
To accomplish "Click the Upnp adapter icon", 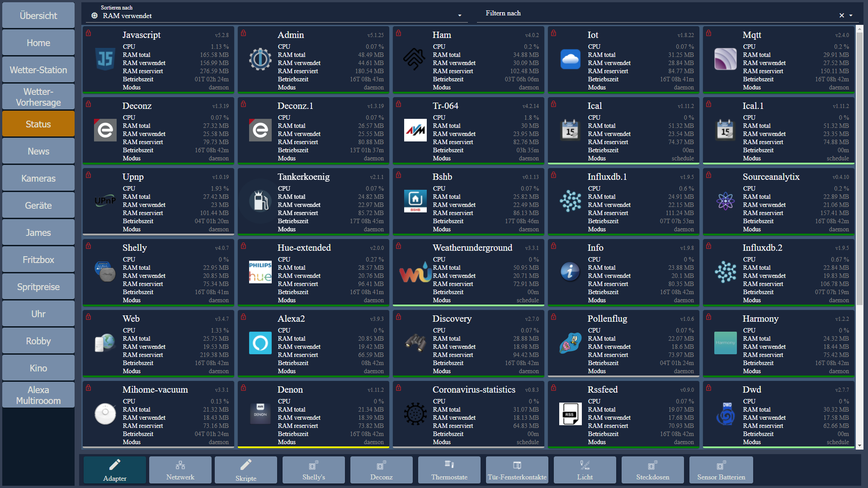I will pyautogui.click(x=105, y=201).
